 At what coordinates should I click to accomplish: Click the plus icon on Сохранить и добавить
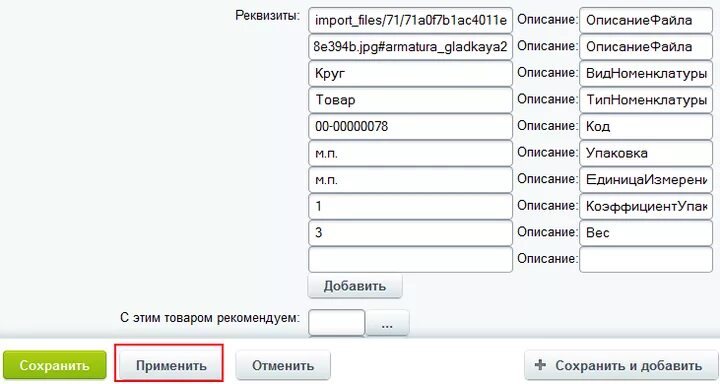540,365
